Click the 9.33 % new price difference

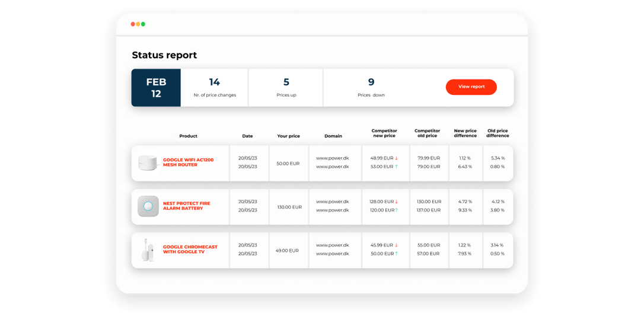pyautogui.click(x=465, y=210)
